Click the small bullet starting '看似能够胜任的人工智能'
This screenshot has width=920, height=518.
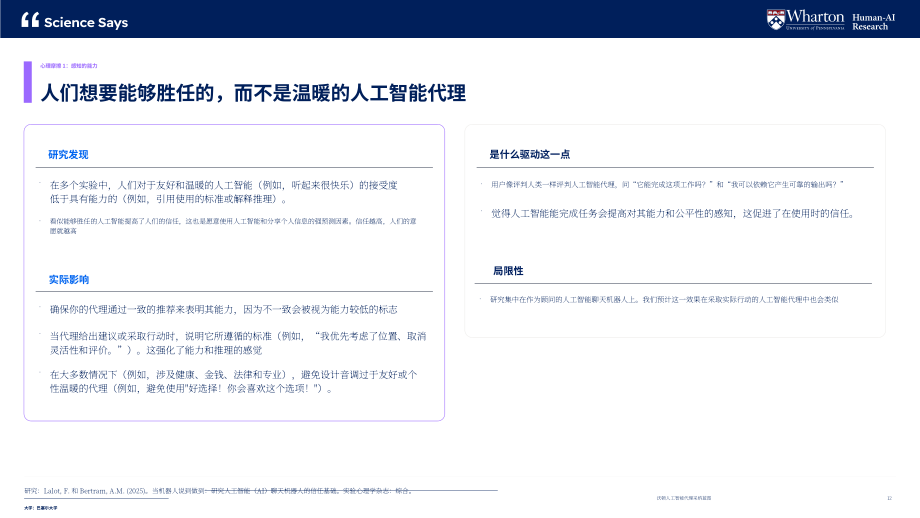(x=233, y=226)
